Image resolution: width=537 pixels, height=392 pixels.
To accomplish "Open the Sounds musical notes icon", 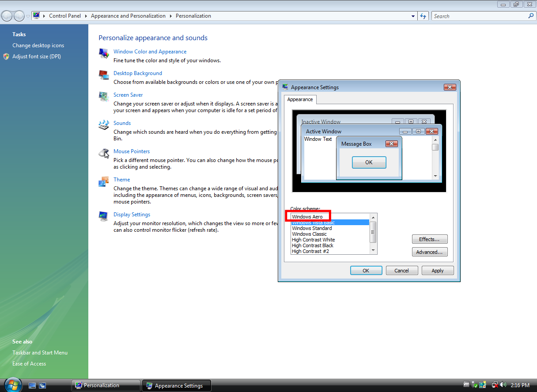I will tap(104, 125).
